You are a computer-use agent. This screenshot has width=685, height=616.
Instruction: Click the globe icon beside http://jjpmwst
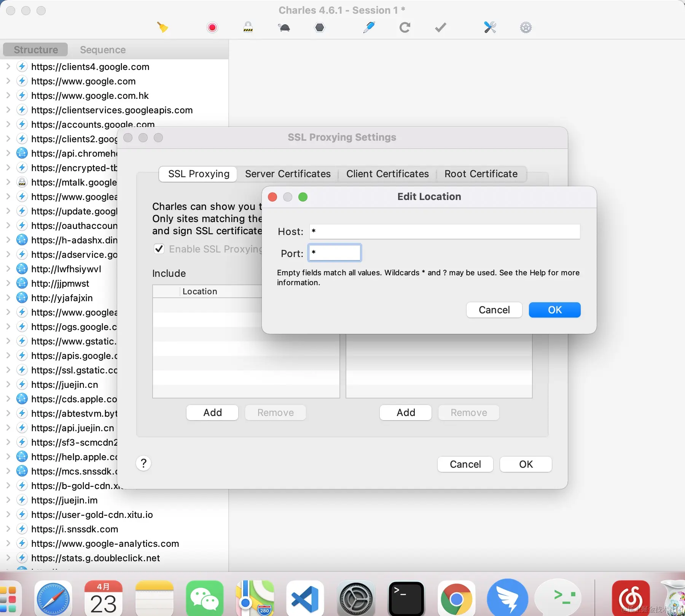22,283
